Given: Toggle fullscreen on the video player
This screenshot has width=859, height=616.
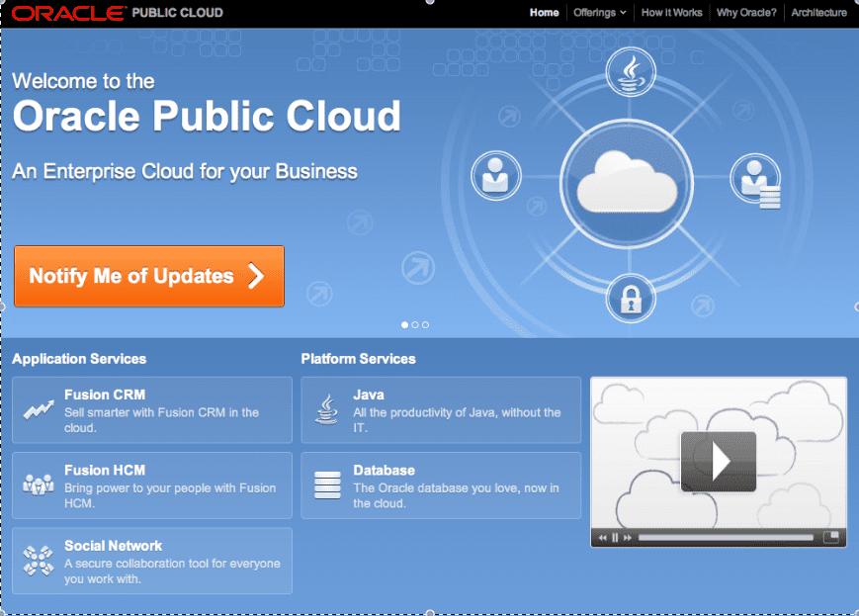Looking at the screenshot, I should click(x=831, y=537).
